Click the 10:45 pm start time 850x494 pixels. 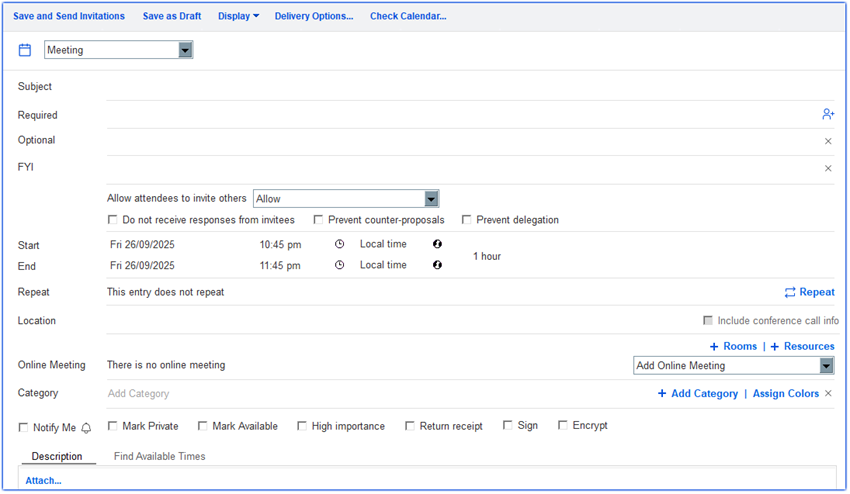point(280,245)
